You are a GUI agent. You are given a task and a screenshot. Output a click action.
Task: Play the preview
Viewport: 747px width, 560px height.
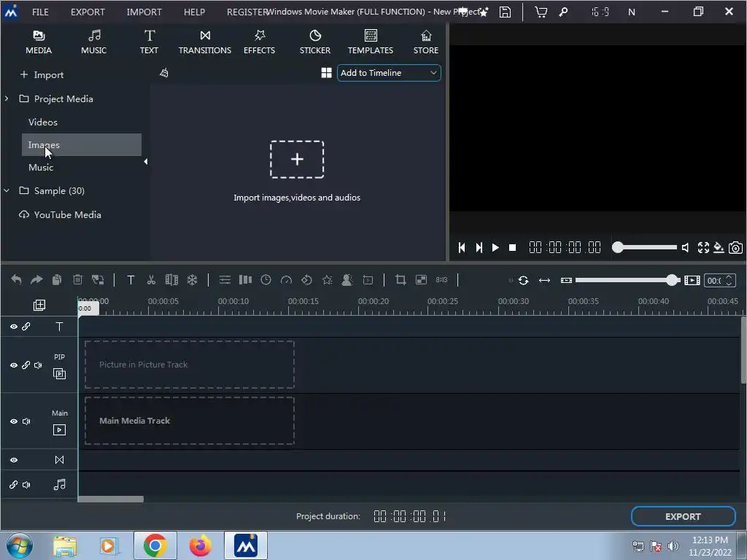pos(495,248)
